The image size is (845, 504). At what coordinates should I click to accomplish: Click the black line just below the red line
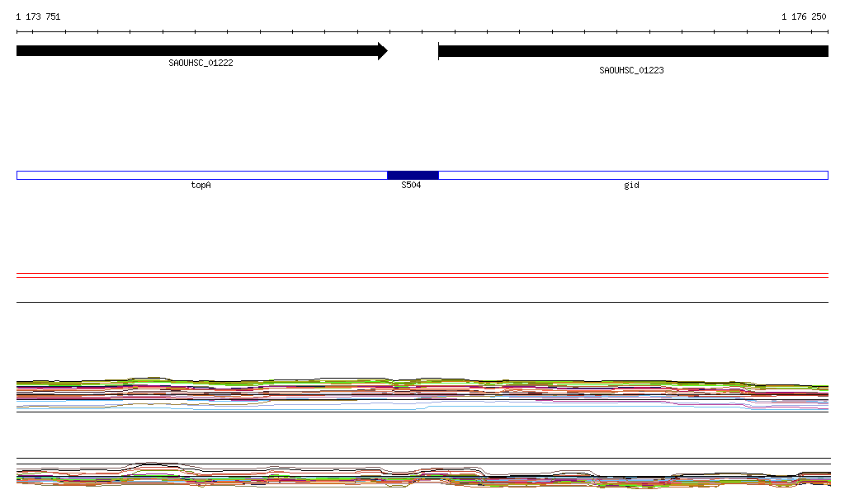(x=422, y=302)
